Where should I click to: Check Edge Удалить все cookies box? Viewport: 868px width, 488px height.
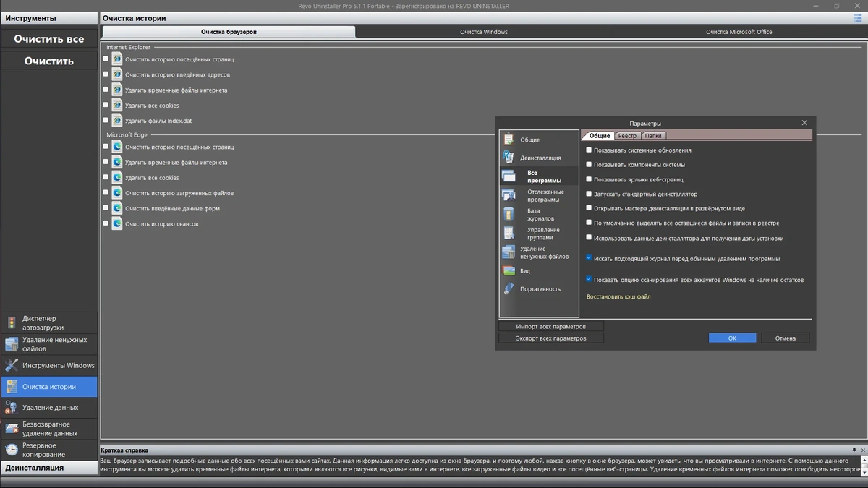point(106,176)
